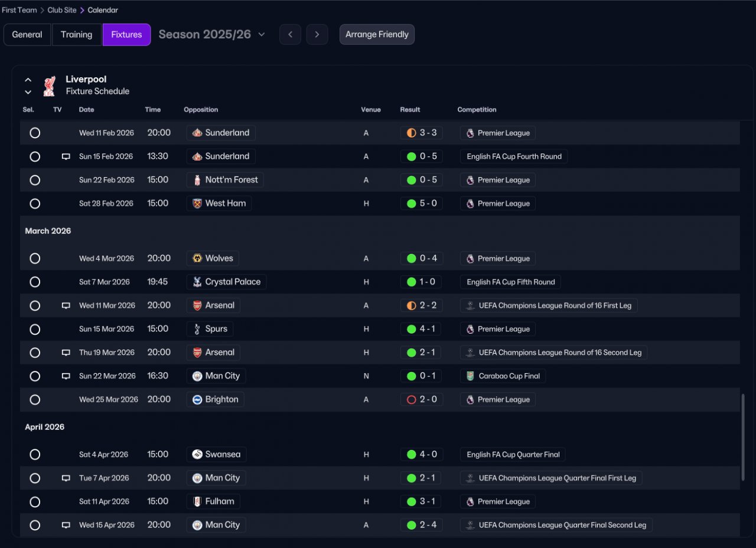The width and height of the screenshot is (756, 548).
Task: Select the Brighton fixture radio button
Action: [x=35, y=400]
